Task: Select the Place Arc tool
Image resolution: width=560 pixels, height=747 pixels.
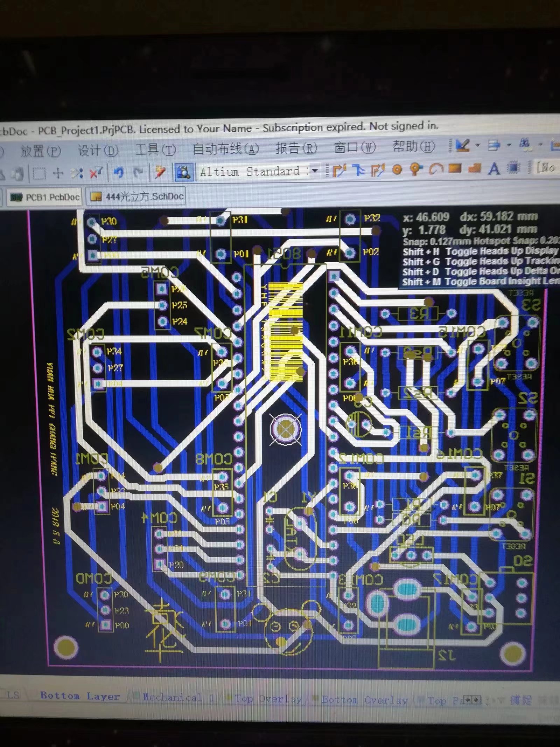Action: click(436, 170)
